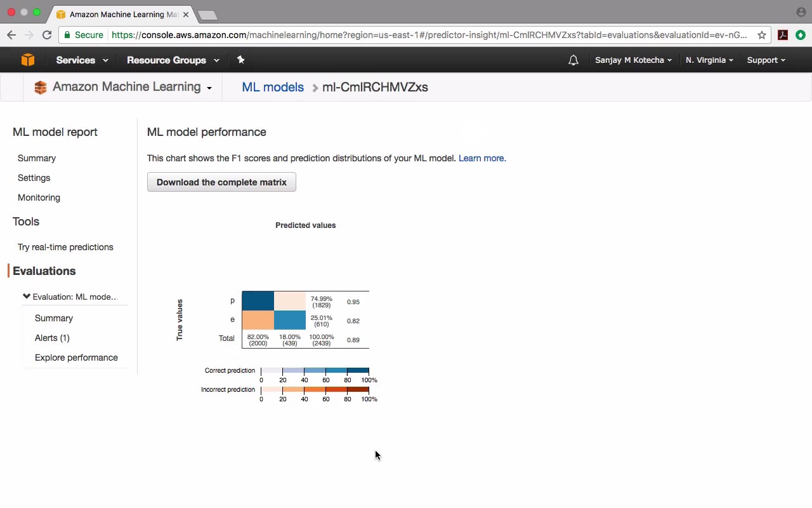Open the Resource Groups dropdown
The image size is (812, 508).
tap(173, 60)
